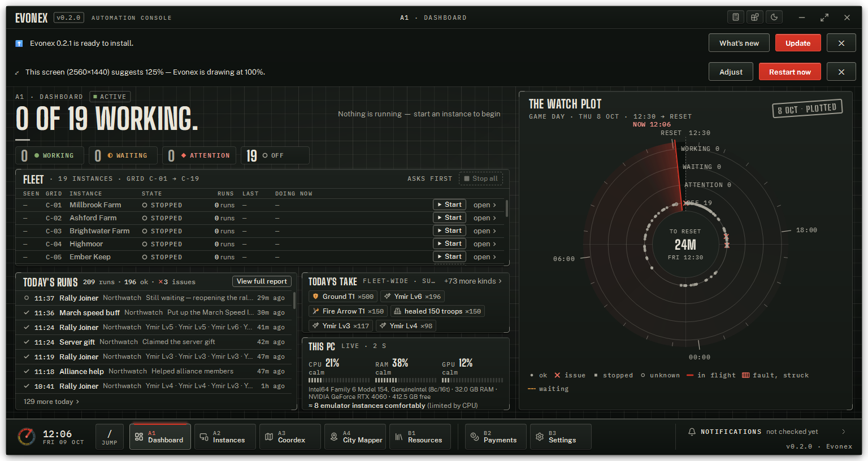The image size is (868, 461).
Task: Expand Millbrook Farm with open chevron
Action: [x=485, y=205]
